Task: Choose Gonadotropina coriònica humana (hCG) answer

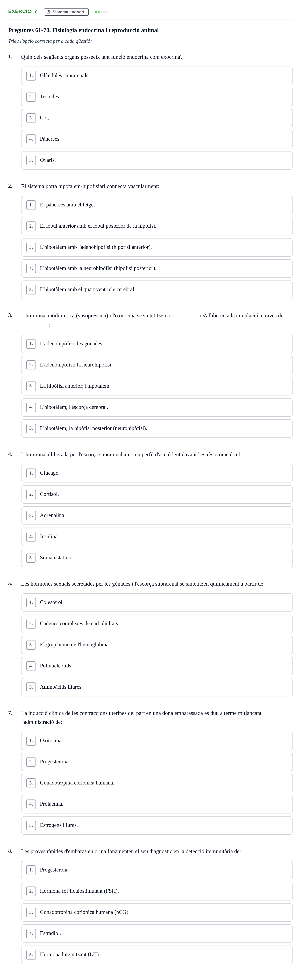Action: pos(157,912)
